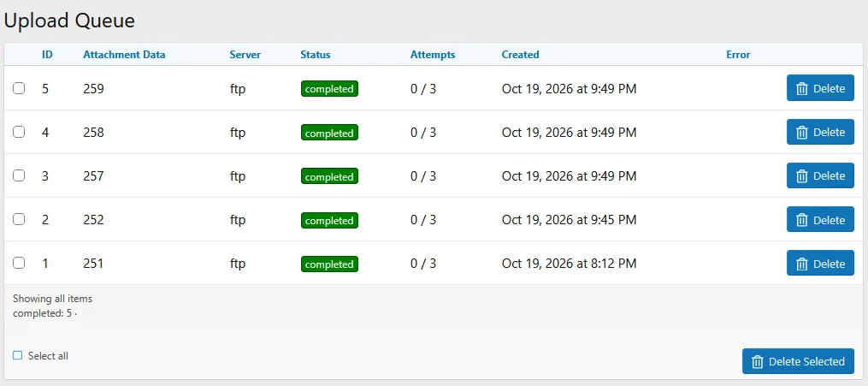
Task: Click the Error column header
Action: [739, 55]
